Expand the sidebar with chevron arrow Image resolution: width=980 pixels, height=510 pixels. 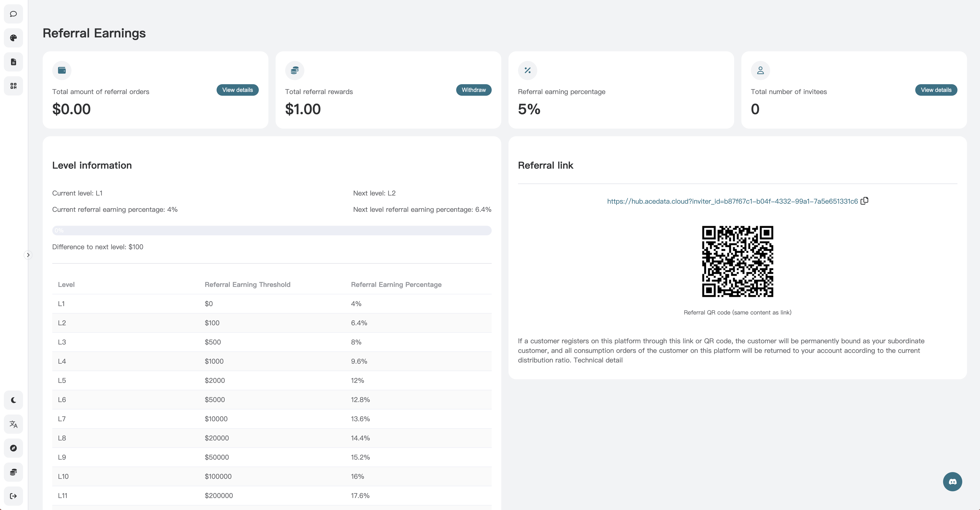(x=28, y=255)
